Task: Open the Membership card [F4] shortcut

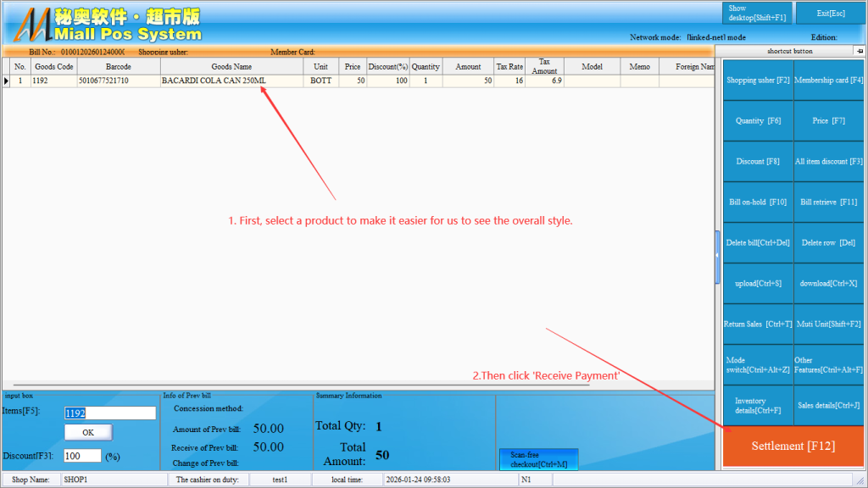Action: (828, 80)
